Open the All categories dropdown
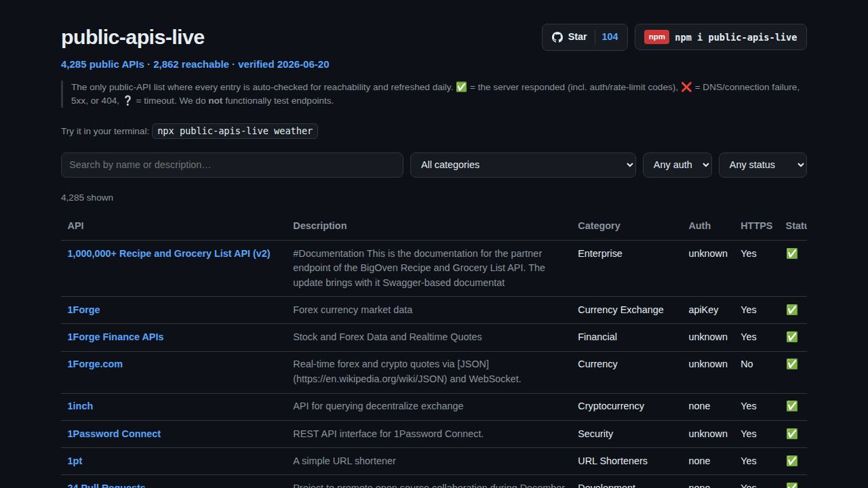Viewport: 868px width, 488px height. pos(523,165)
